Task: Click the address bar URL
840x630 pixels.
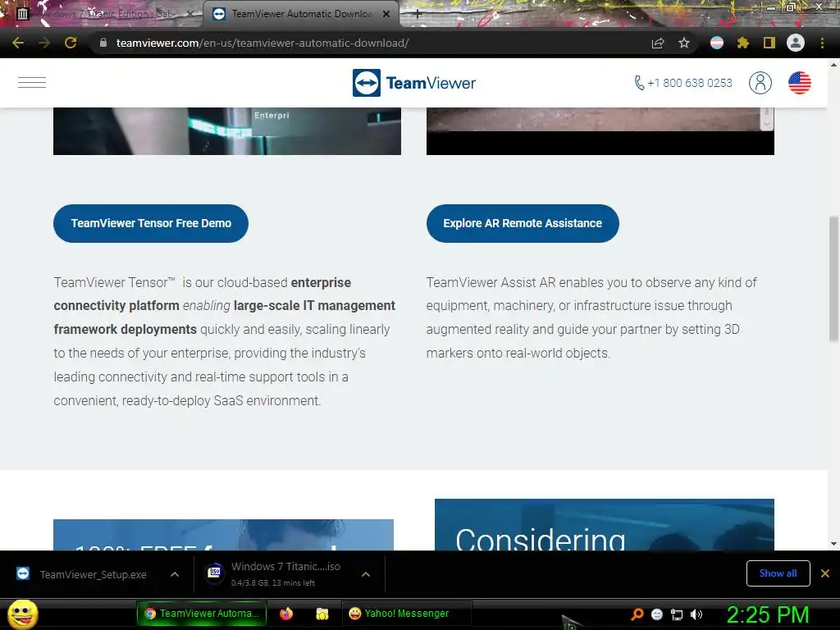Action: pyautogui.click(x=262, y=43)
